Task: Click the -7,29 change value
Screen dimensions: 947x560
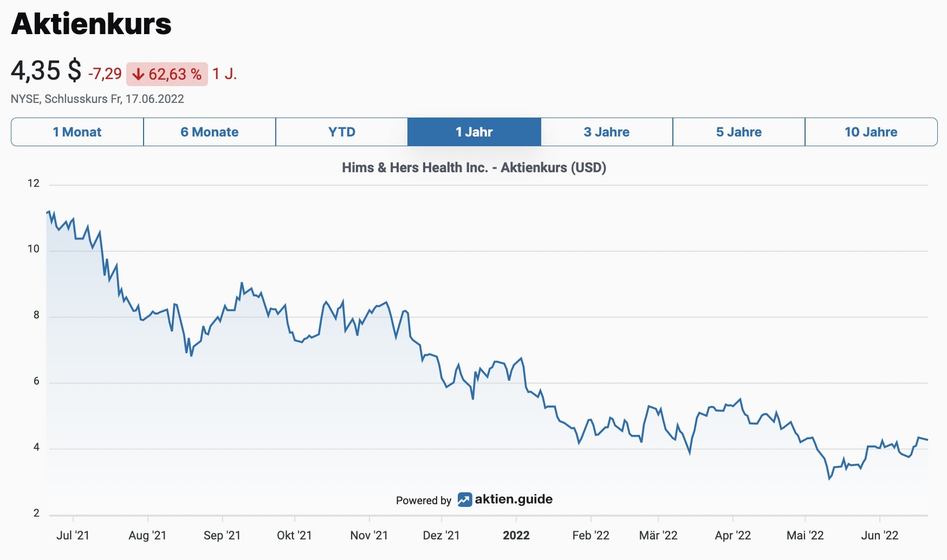Action: click(105, 74)
